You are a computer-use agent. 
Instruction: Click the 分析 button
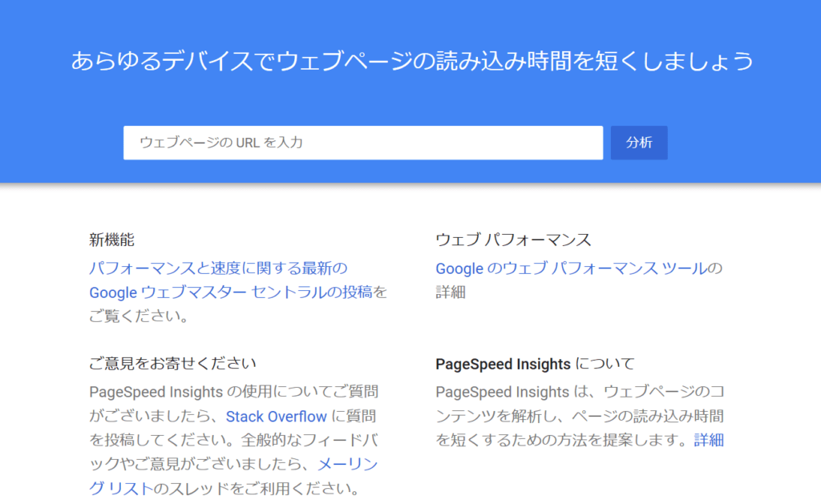[x=639, y=143]
